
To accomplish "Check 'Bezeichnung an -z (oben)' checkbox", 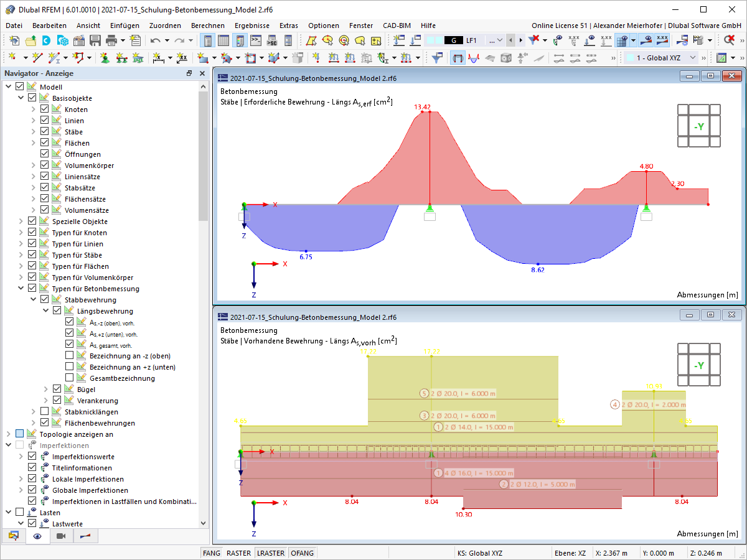I will coord(69,356).
